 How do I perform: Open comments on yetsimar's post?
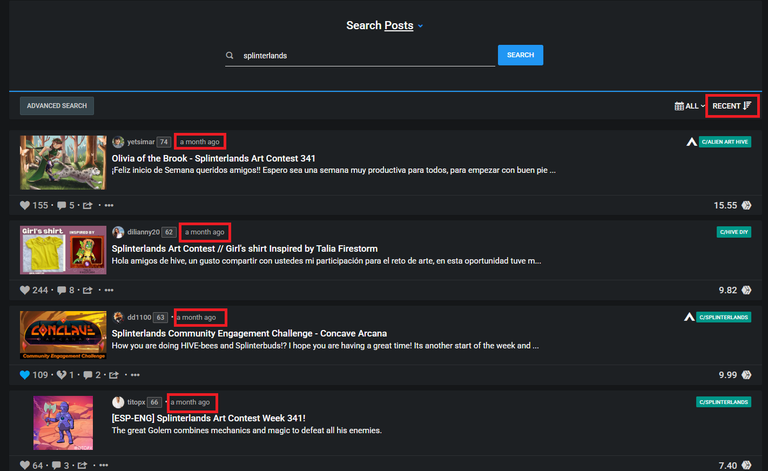pyautogui.click(x=61, y=205)
